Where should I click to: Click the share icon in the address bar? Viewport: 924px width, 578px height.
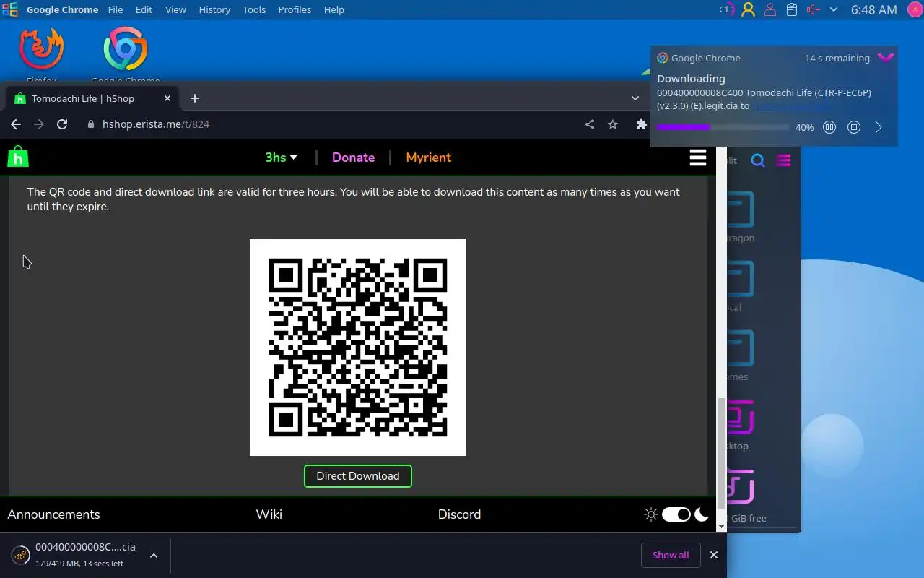(x=590, y=124)
